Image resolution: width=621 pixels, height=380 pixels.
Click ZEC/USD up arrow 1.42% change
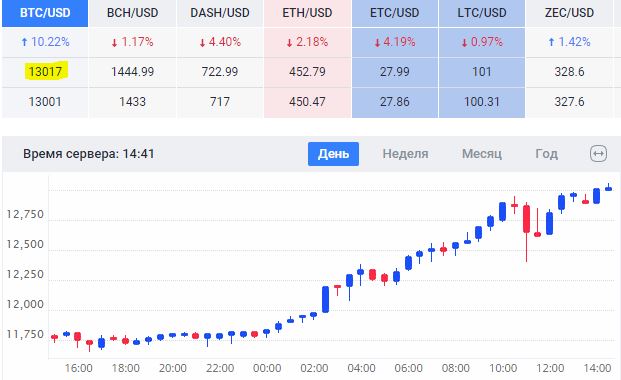[569, 42]
